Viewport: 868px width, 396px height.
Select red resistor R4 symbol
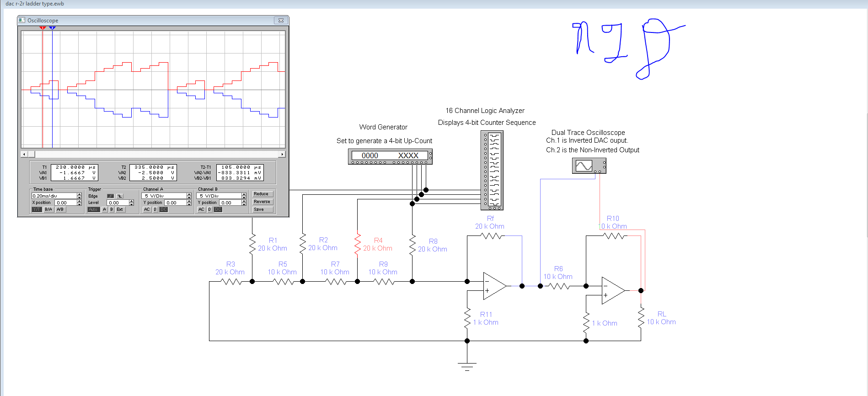point(358,244)
